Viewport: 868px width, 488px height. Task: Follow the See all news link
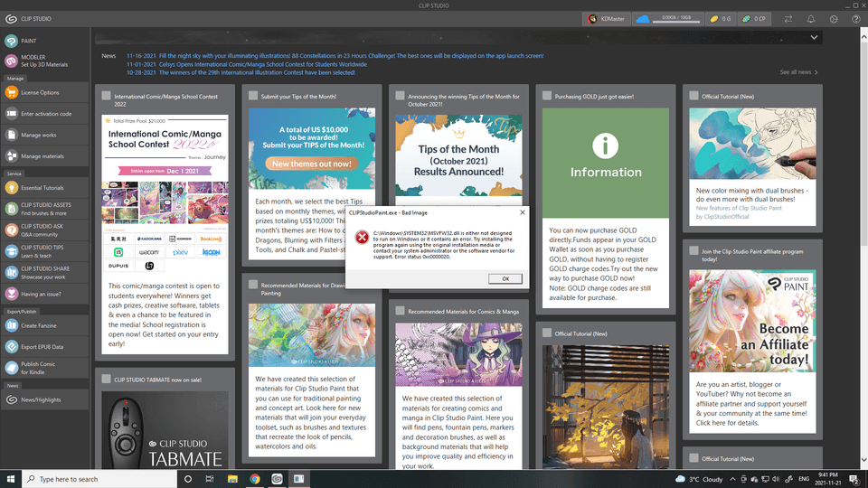(798, 72)
